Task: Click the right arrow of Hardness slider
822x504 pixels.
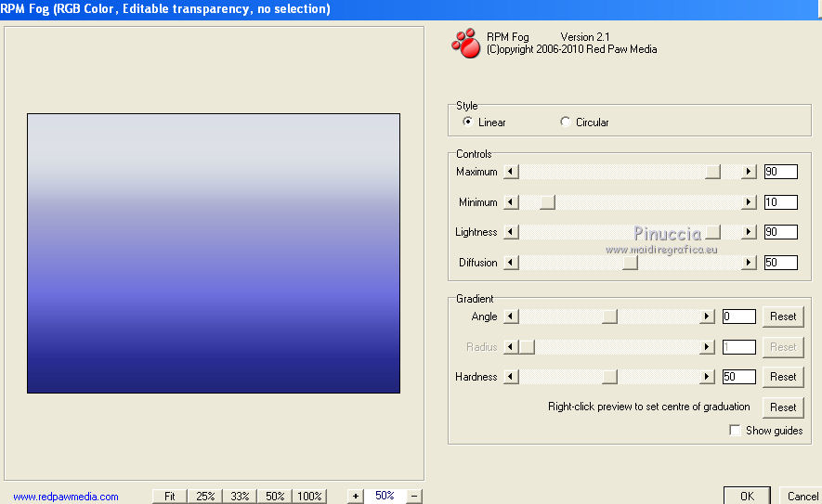Action: 707,376
